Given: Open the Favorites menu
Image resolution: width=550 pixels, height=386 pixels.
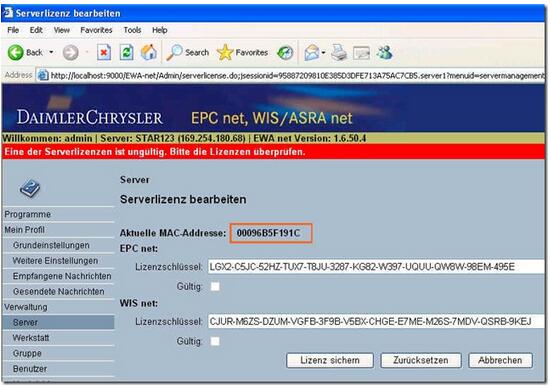Looking at the screenshot, I should (96, 30).
